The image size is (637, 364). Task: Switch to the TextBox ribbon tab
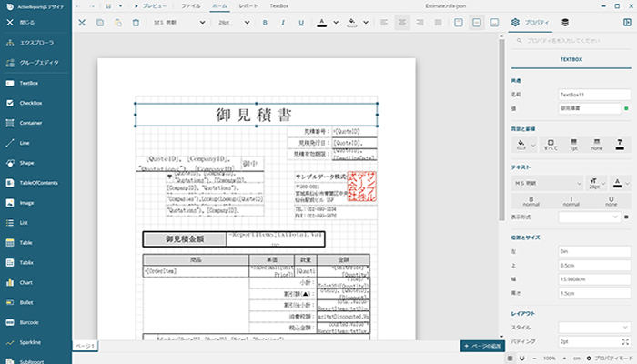click(x=279, y=6)
